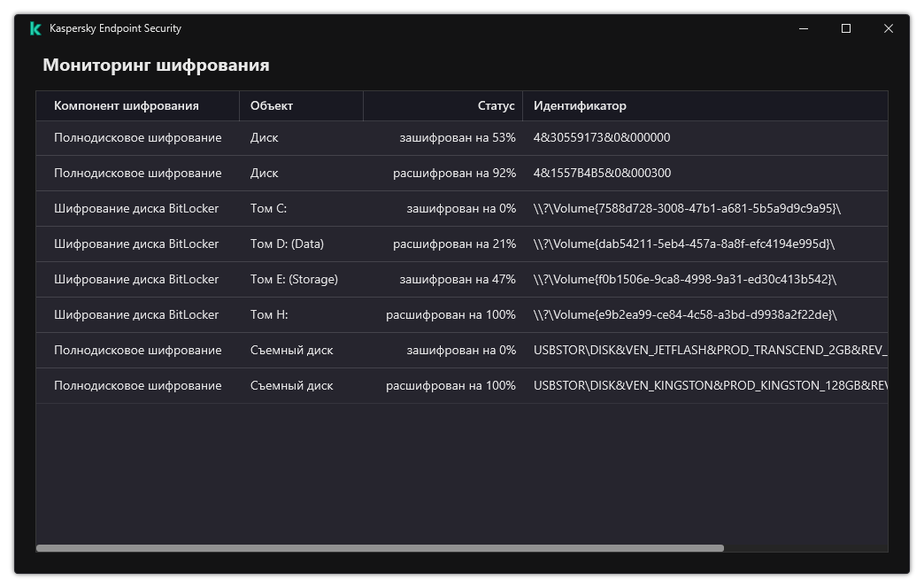Click the Kingston 128GB USB identifier
This screenshot has height=588, width=924.
click(709, 385)
